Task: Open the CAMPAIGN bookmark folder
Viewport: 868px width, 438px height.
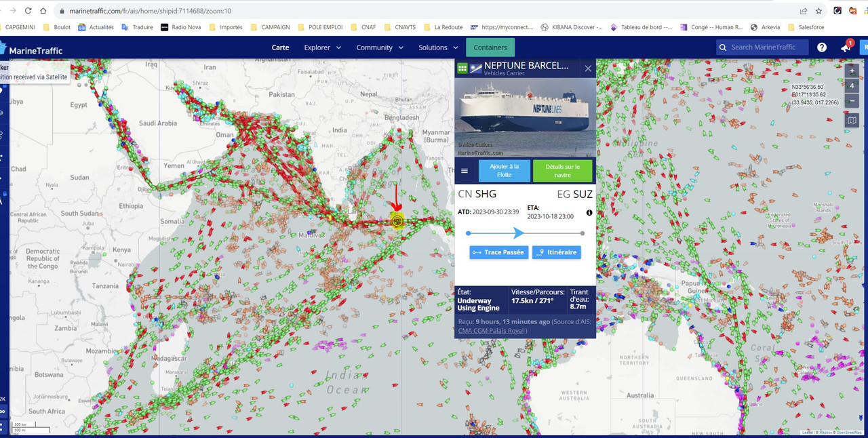Action: click(269, 27)
